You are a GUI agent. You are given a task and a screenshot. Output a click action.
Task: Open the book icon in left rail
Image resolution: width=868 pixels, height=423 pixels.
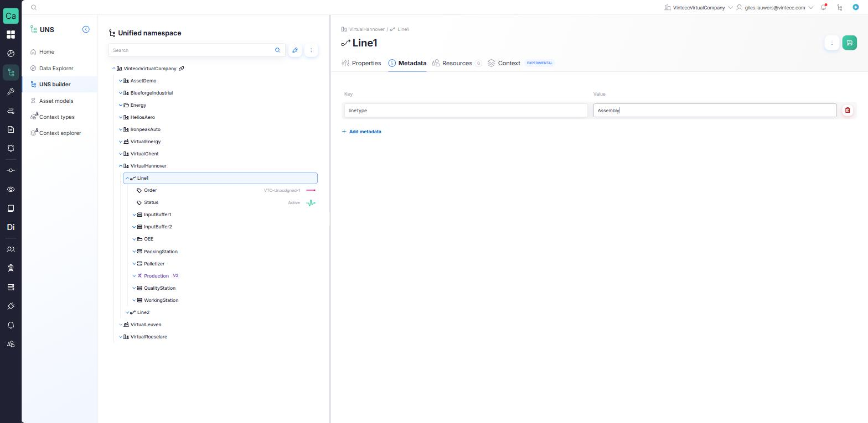pos(11,208)
